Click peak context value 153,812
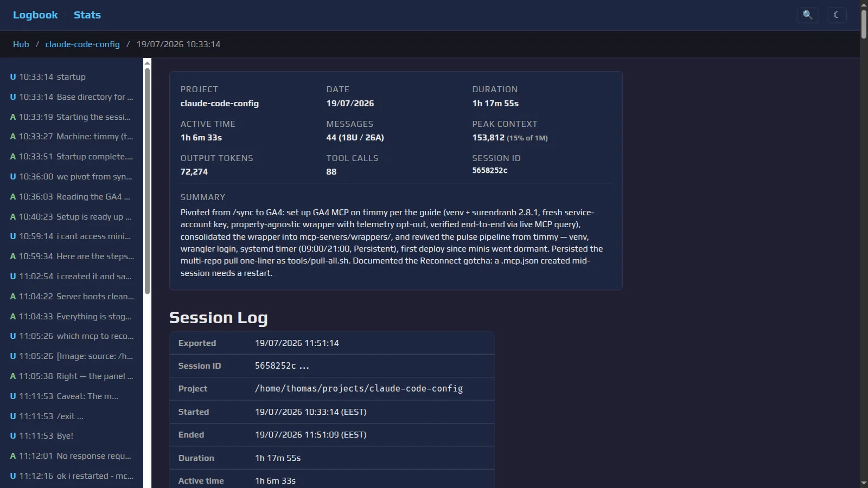The width and height of the screenshot is (868, 488). [488, 138]
